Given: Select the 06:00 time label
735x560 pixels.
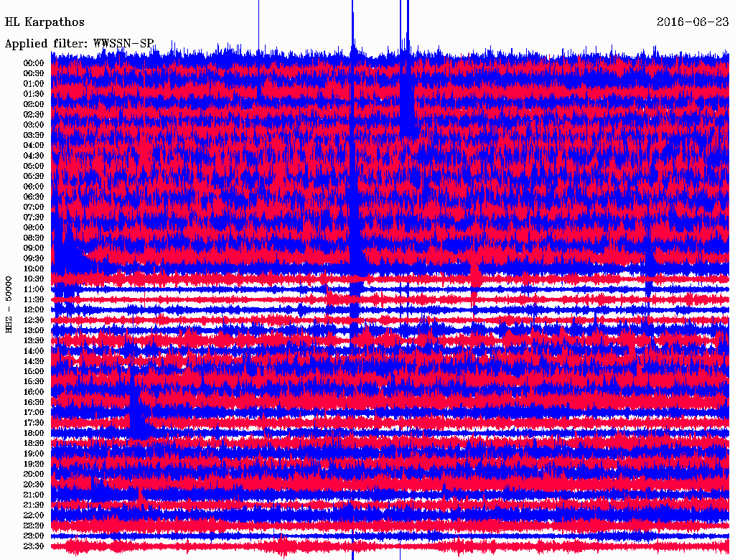Looking at the screenshot, I should [34, 186].
